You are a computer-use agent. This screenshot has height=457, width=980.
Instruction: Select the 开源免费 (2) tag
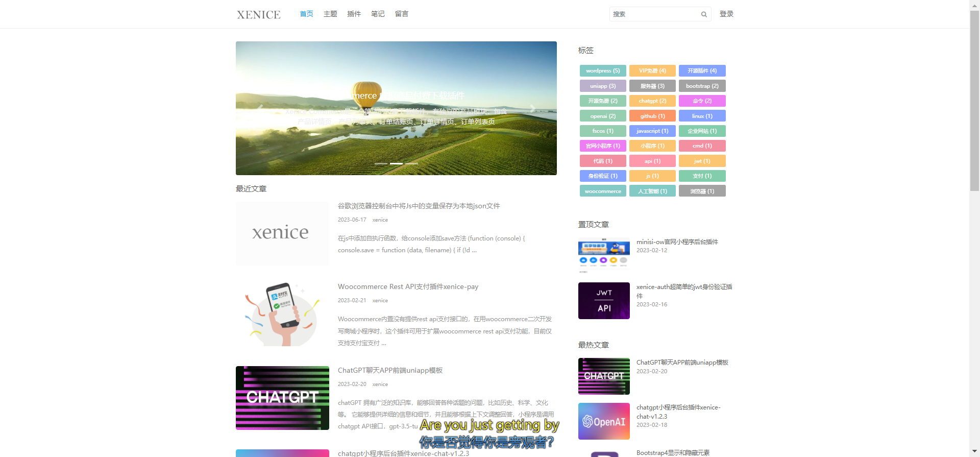pyautogui.click(x=603, y=101)
